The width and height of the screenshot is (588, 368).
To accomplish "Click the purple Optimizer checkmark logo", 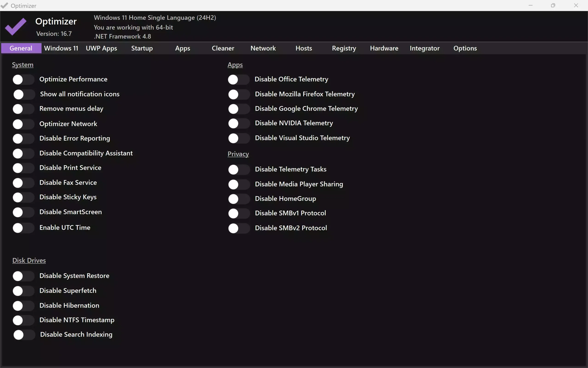I will (x=16, y=26).
